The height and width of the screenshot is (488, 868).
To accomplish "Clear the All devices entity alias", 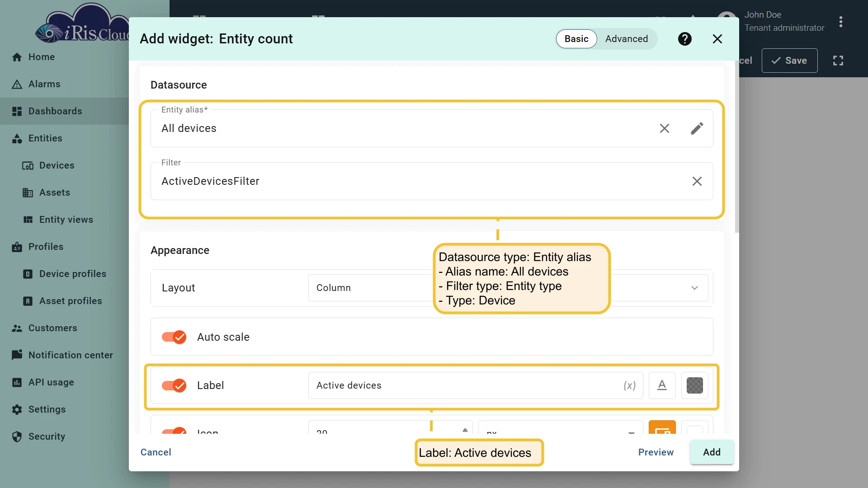I will 665,128.
